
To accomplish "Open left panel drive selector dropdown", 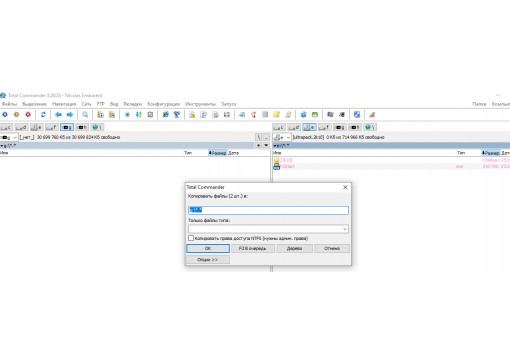I will pos(9,137).
